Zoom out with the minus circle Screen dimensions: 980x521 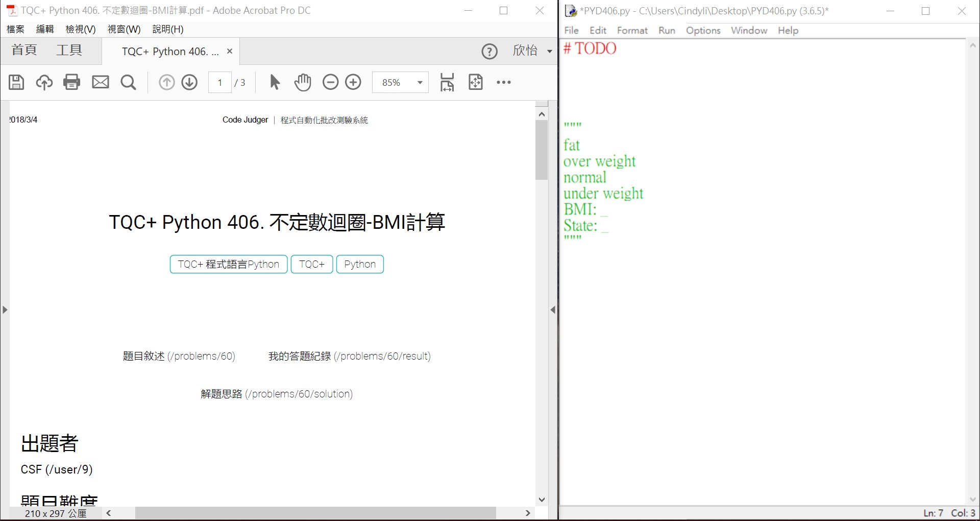(331, 82)
